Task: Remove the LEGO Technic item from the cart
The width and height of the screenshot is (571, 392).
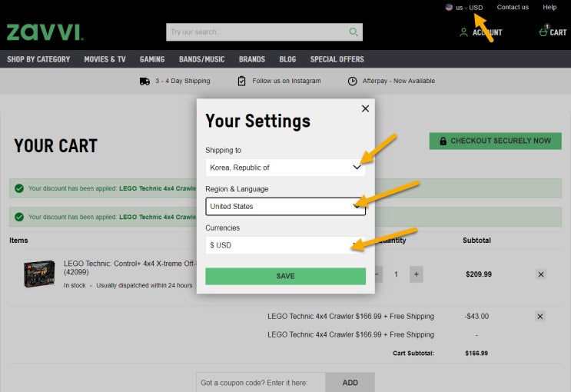Action: pyautogui.click(x=541, y=274)
